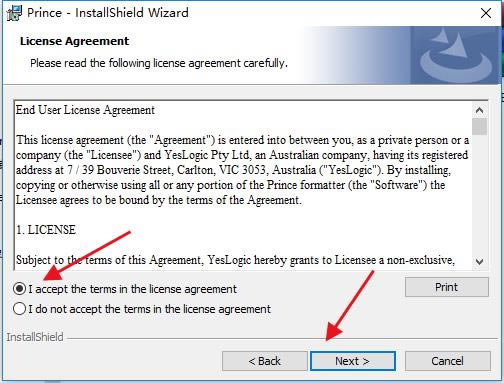Screen dimensions: 504x383
Task: Click the 'InstallShield' label near the bottom
Action: pyautogui.click(x=35, y=337)
